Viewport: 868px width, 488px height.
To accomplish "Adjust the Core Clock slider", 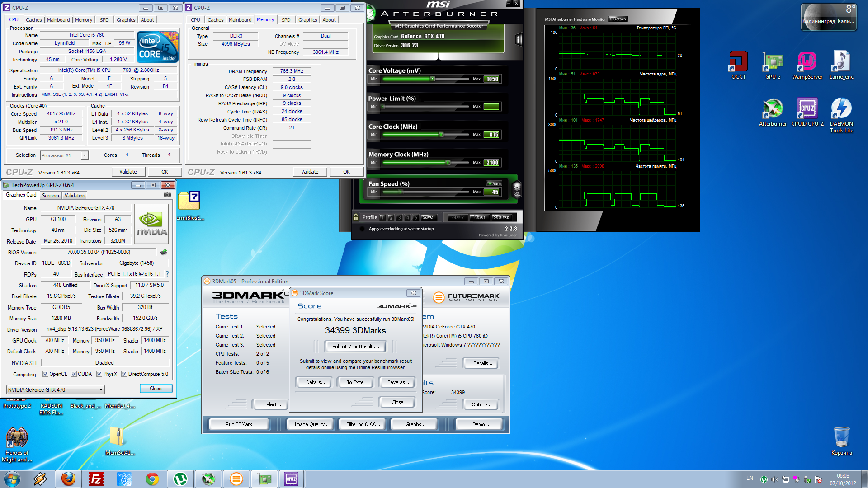I will (441, 134).
